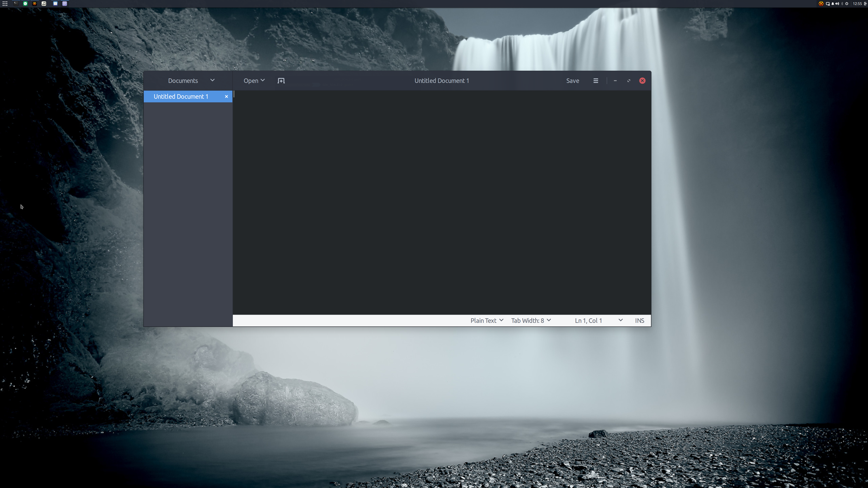Toggle the INS overwrite mode indicator
This screenshot has width=868, height=488.
(x=639, y=321)
